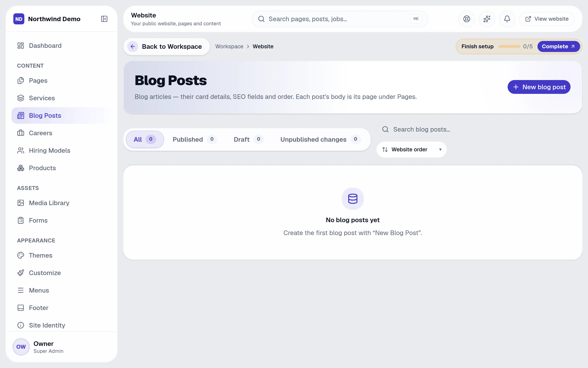Click the ND workspace logo
Viewport: 588px width, 368px height.
coord(19,19)
